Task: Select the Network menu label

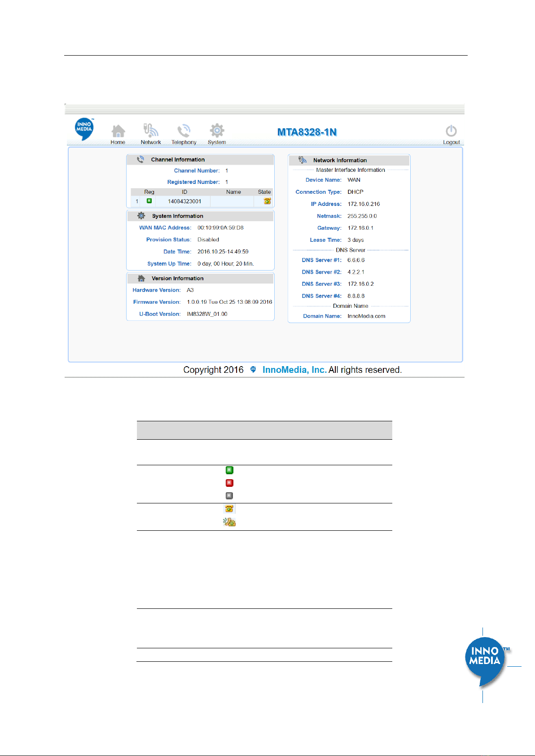Action: (151, 142)
